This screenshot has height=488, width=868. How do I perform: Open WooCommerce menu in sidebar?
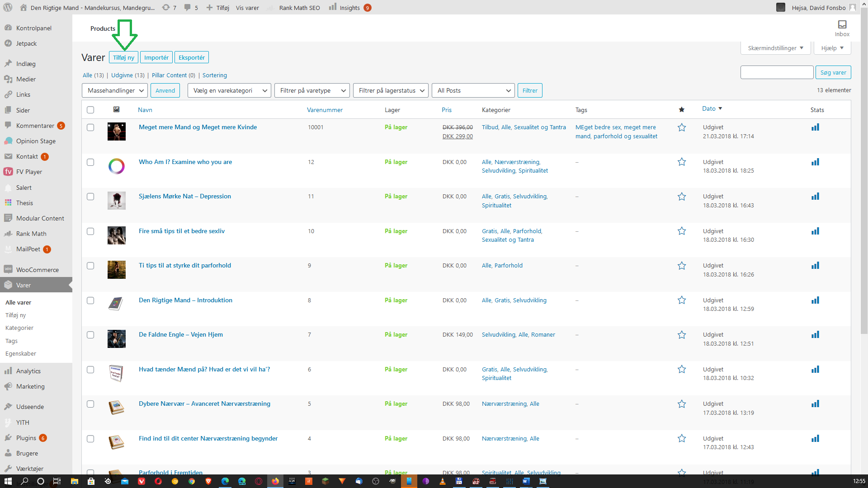click(37, 270)
